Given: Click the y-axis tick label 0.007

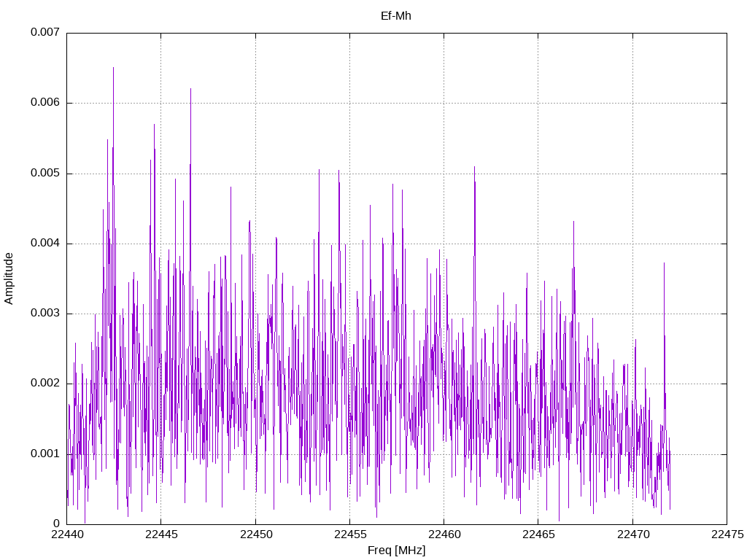Looking at the screenshot, I should coord(45,32).
